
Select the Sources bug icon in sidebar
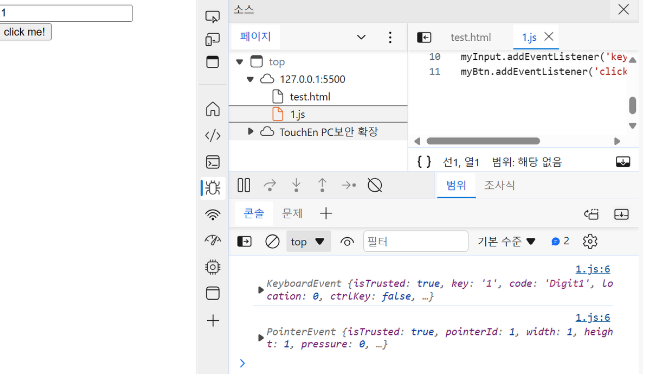[213, 188]
